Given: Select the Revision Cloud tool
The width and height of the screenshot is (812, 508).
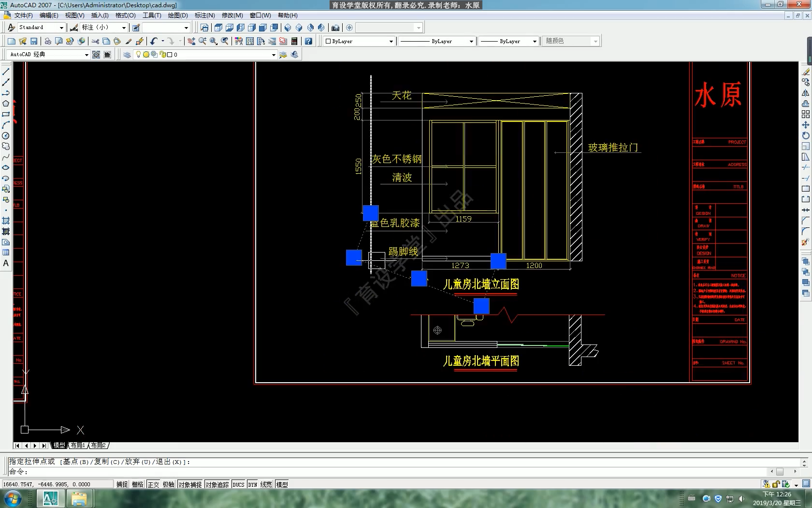Looking at the screenshot, I should [6, 146].
